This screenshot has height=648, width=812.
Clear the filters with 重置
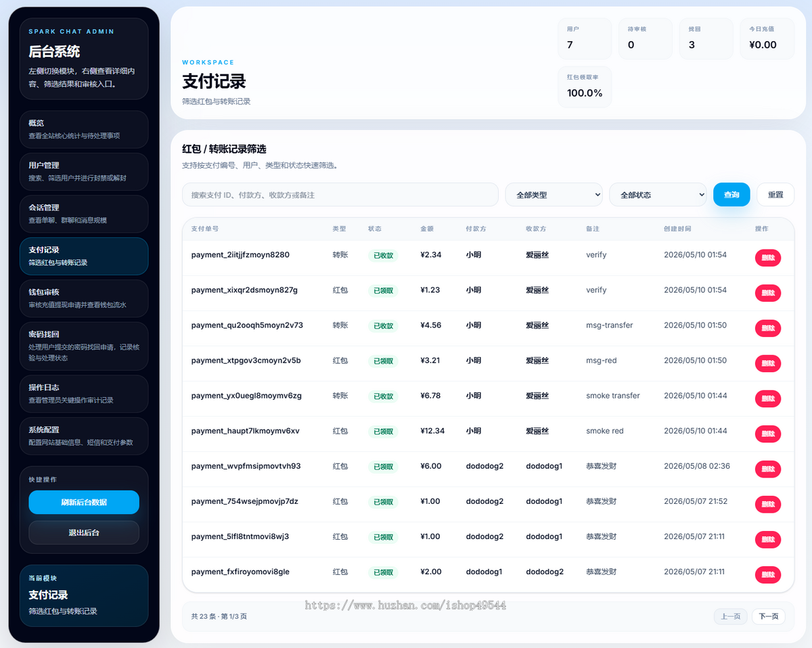[x=775, y=195]
